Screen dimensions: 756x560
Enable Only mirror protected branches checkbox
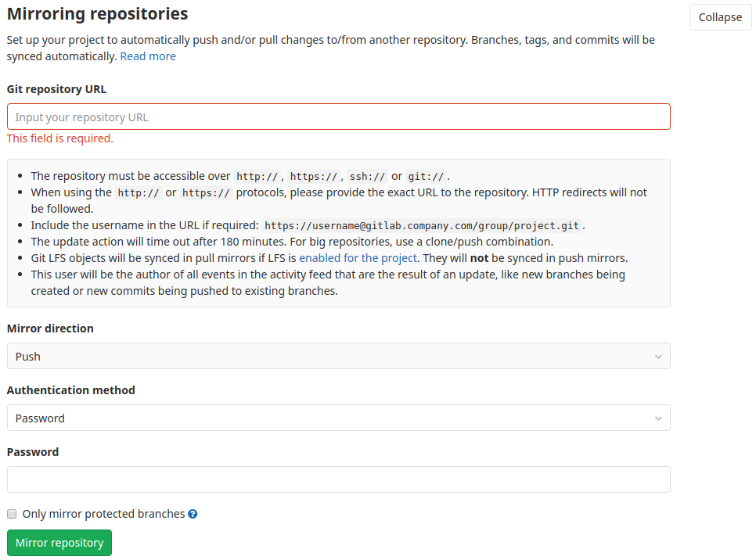[12, 514]
